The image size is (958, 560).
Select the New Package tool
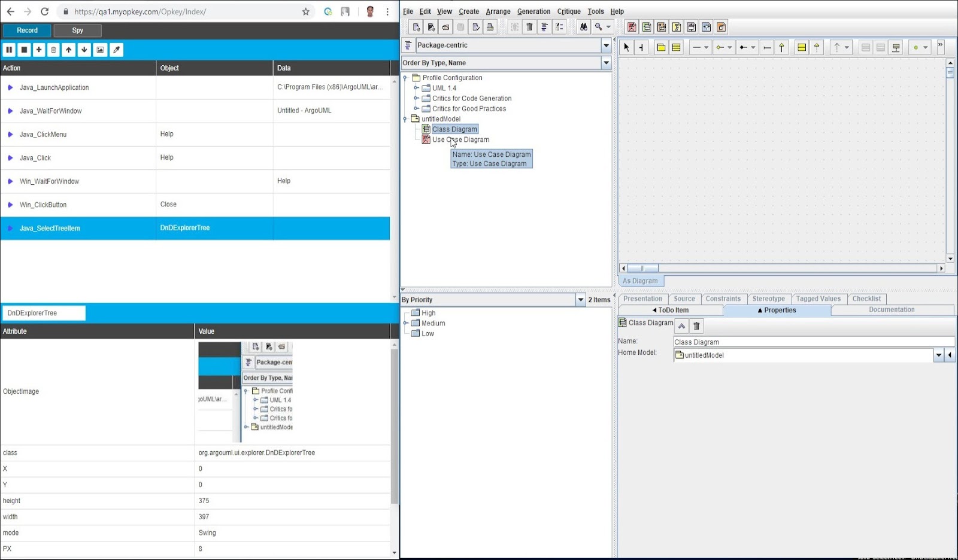coord(661,47)
